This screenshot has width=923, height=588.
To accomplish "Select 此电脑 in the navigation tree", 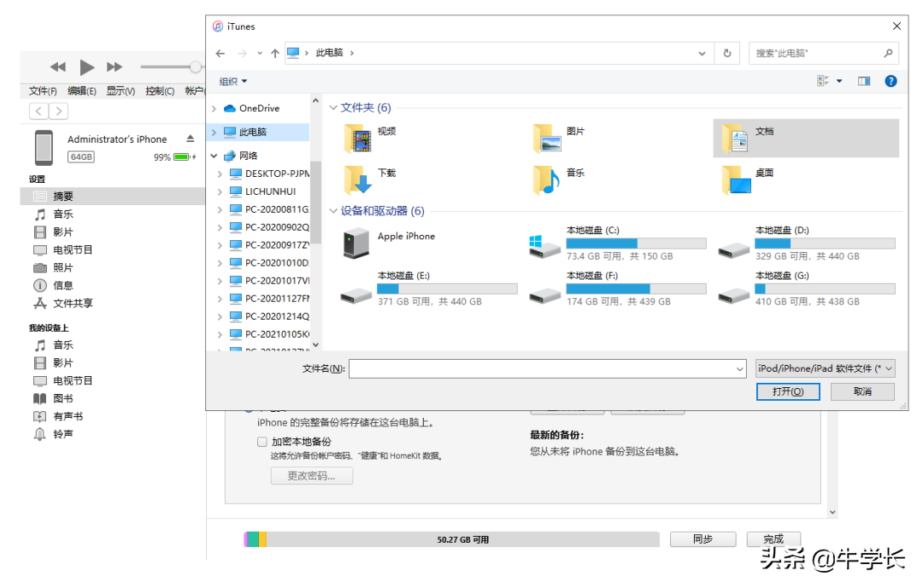I will 259,132.
